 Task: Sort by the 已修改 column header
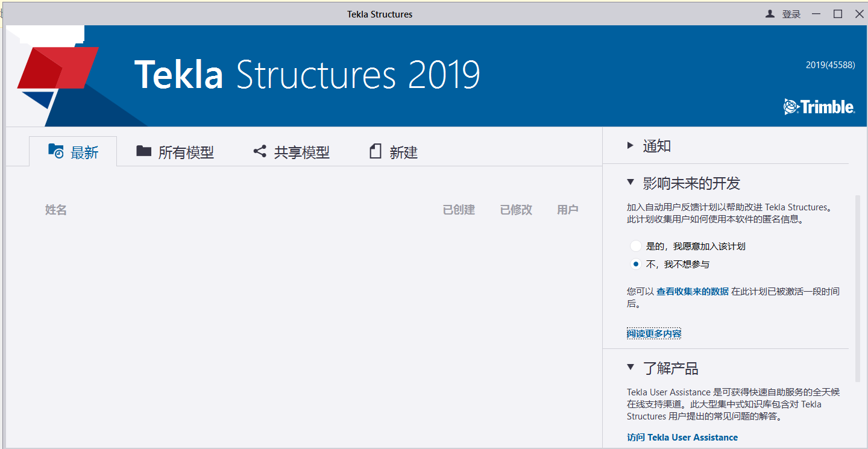[x=516, y=210]
